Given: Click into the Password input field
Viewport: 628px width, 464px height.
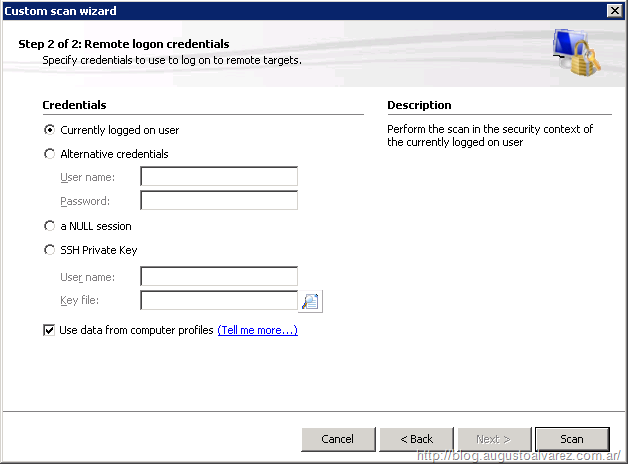Looking at the screenshot, I should click(219, 201).
